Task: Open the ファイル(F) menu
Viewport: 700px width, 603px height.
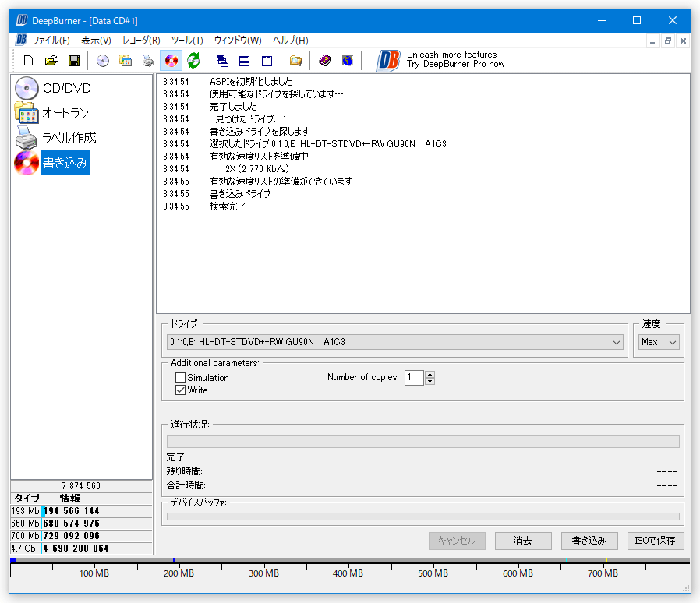Action: click(51, 41)
